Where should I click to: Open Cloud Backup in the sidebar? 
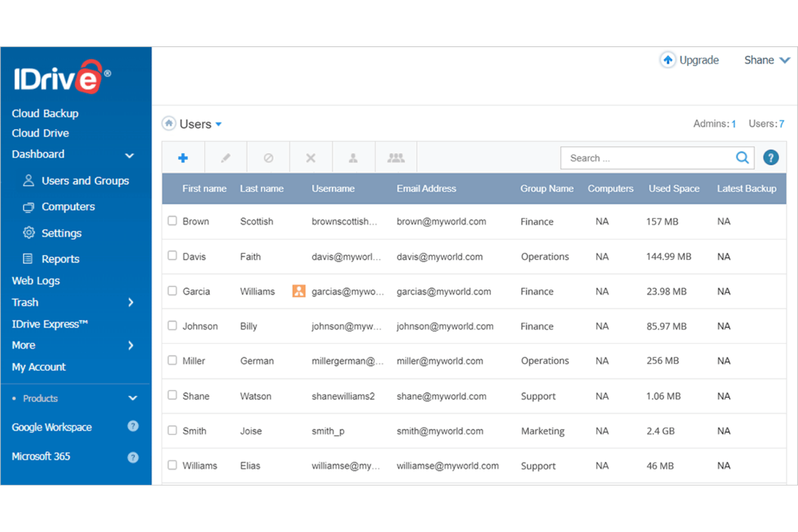[45, 113]
